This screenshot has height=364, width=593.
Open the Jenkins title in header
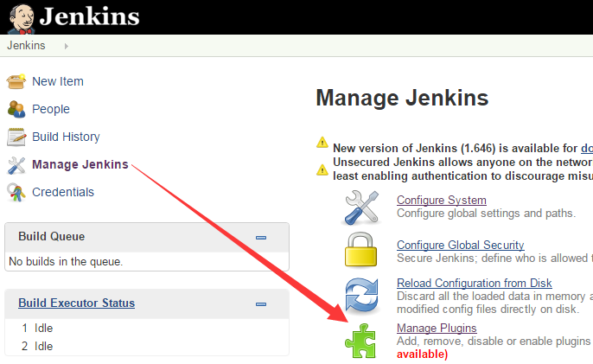(90, 16)
